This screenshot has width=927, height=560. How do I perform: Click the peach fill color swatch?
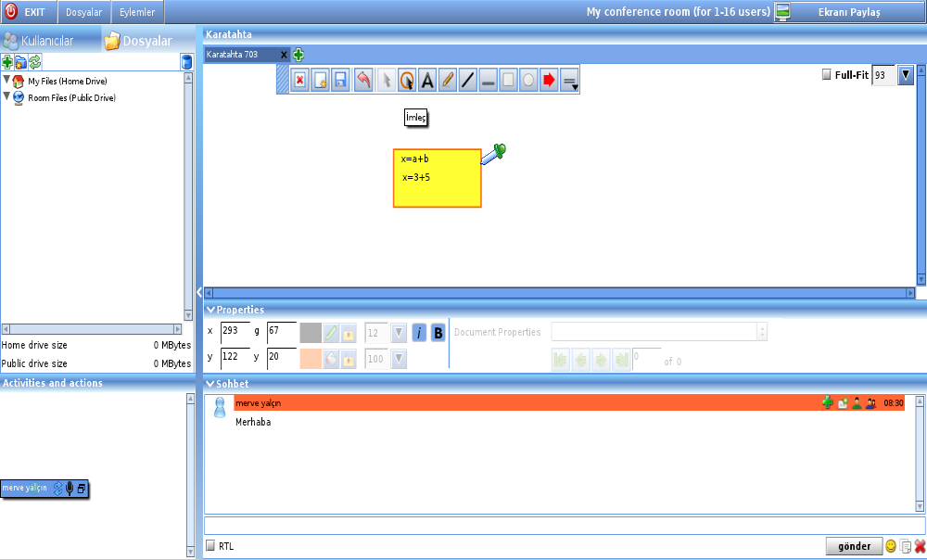pos(311,359)
